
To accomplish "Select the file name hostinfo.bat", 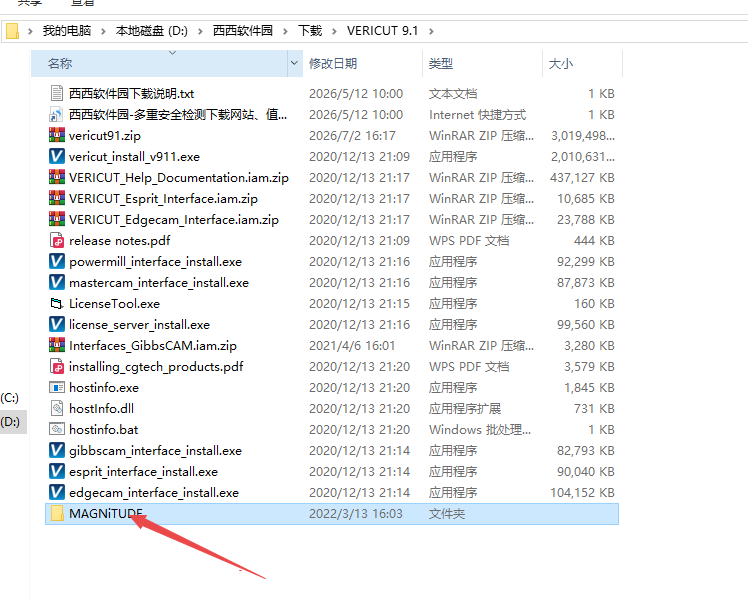I will pyautogui.click(x=104, y=430).
